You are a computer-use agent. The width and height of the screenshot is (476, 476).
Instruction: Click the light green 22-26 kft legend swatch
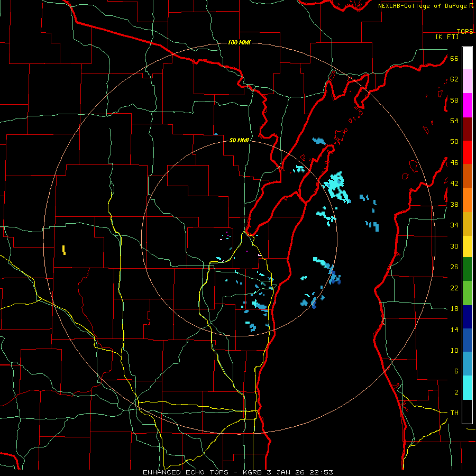coord(467,293)
